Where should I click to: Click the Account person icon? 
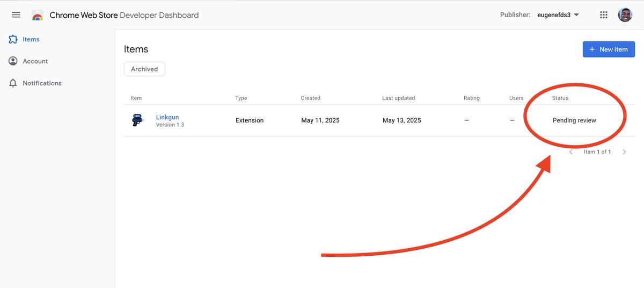click(13, 61)
